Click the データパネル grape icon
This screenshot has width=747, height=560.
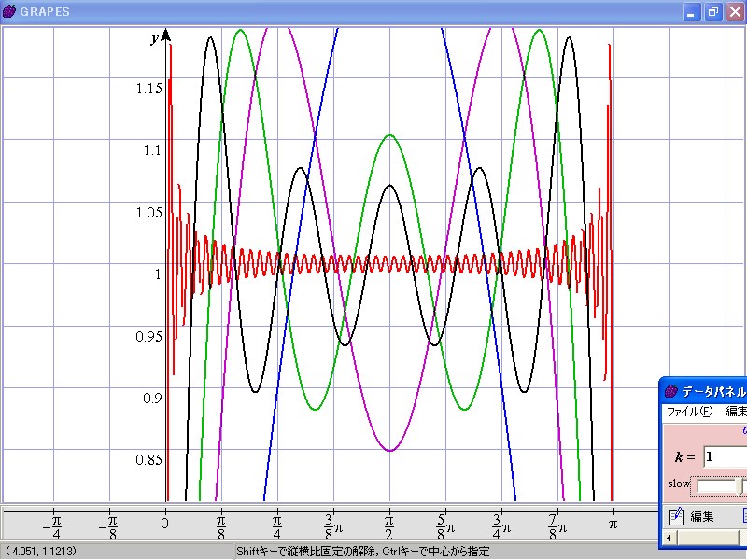click(670, 391)
